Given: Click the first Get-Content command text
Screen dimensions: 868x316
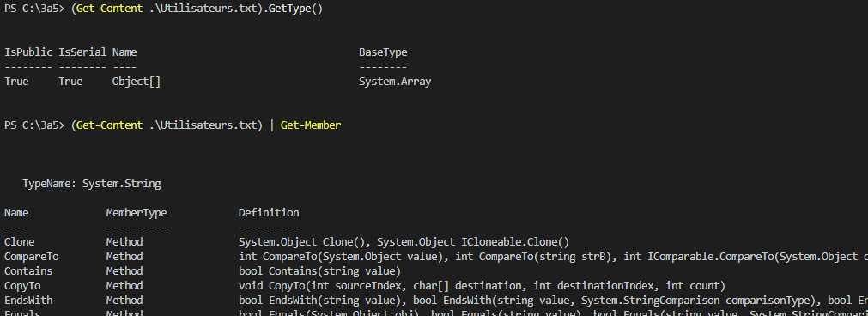Looking at the screenshot, I should coord(109,9).
